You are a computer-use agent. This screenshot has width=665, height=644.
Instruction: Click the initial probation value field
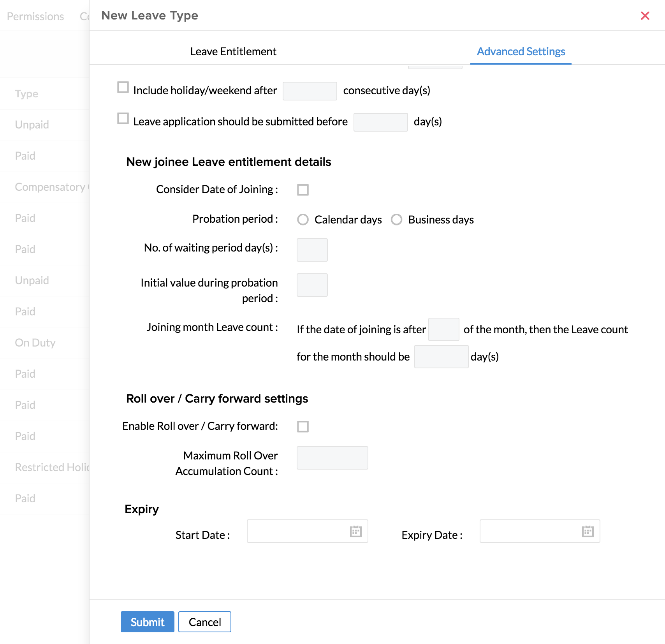312,285
